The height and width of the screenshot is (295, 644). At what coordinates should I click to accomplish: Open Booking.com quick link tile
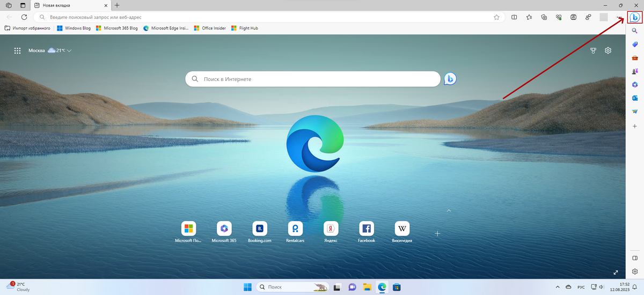(259, 232)
